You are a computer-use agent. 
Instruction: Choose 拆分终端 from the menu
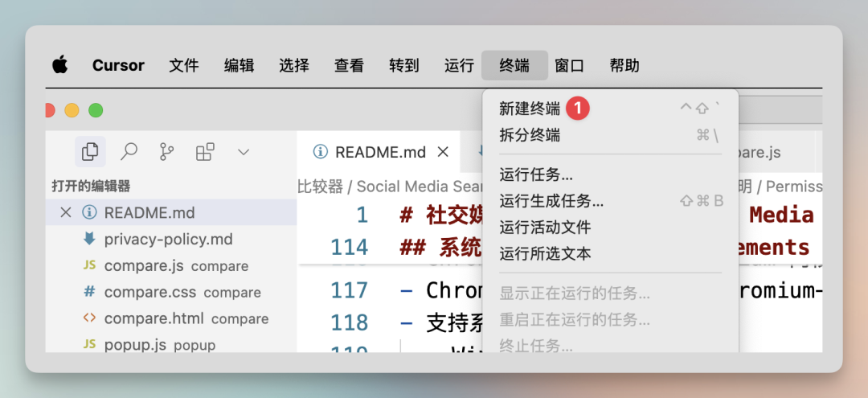pyautogui.click(x=611, y=135)
